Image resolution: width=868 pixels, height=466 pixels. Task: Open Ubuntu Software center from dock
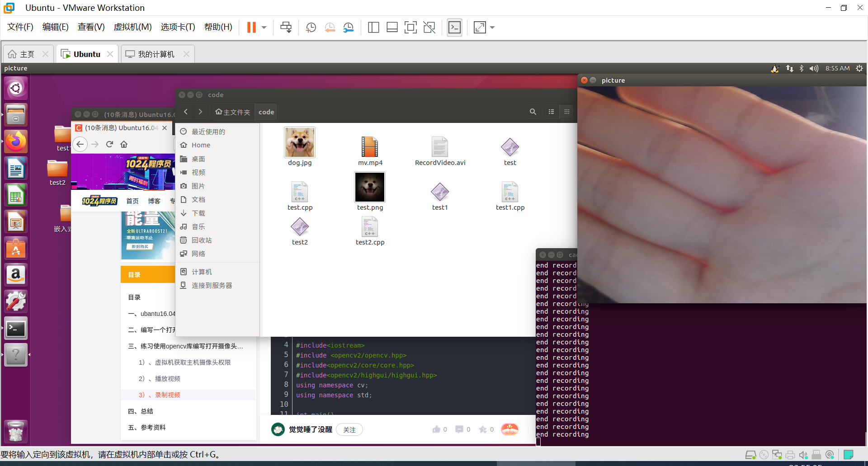[16, 248]
